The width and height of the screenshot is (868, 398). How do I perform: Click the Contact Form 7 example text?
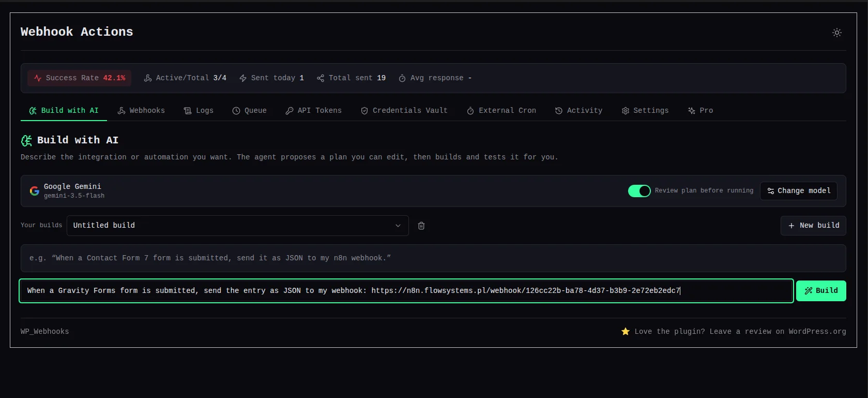click(210, 258)
